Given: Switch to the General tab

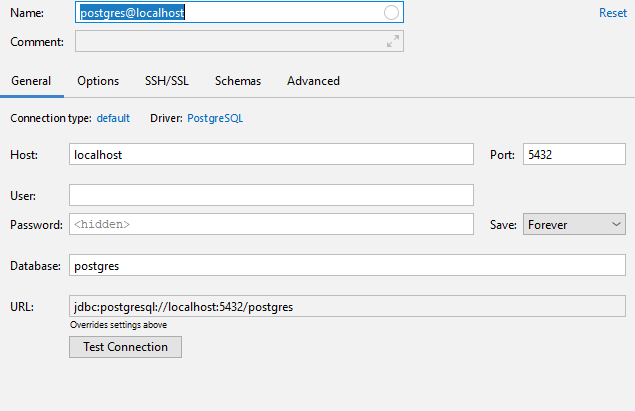Looking at the screenshot, I should 31,81.
